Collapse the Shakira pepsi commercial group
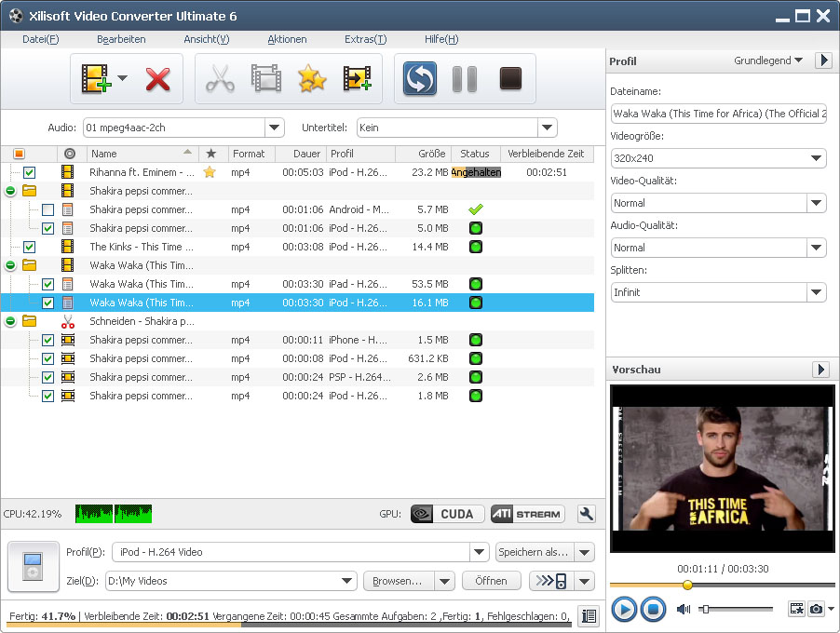 (10, 191)
